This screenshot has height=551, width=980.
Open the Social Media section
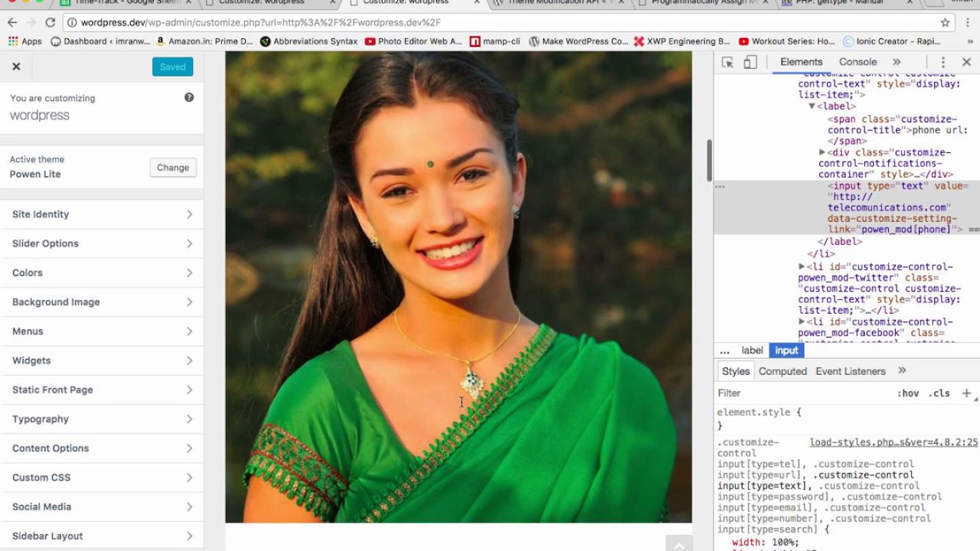pyautogui.click(x=102, y=507)
